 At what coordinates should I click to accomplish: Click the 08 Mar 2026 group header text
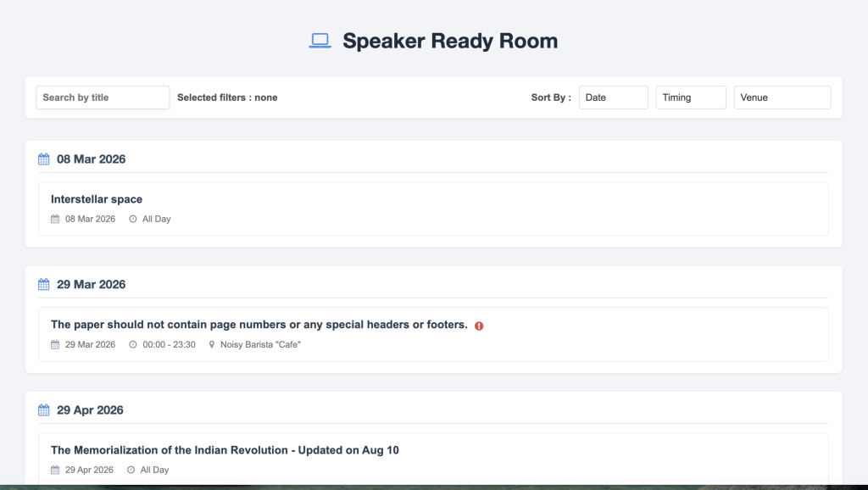pyautogui.click(x=92, y=159)
